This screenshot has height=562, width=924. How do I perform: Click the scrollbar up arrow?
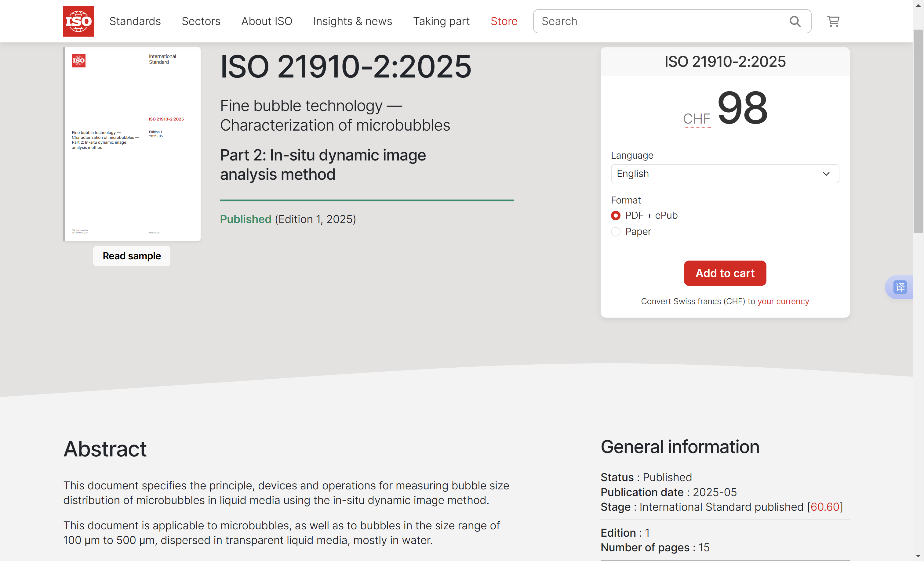pyautogui.click(x=918, y=5)
